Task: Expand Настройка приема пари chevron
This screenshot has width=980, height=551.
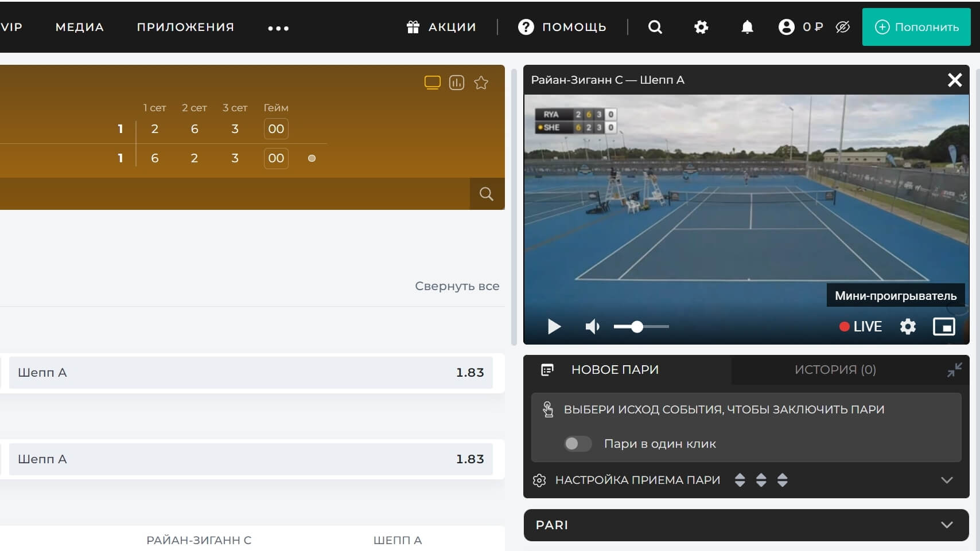Action: tap(947, 480)
